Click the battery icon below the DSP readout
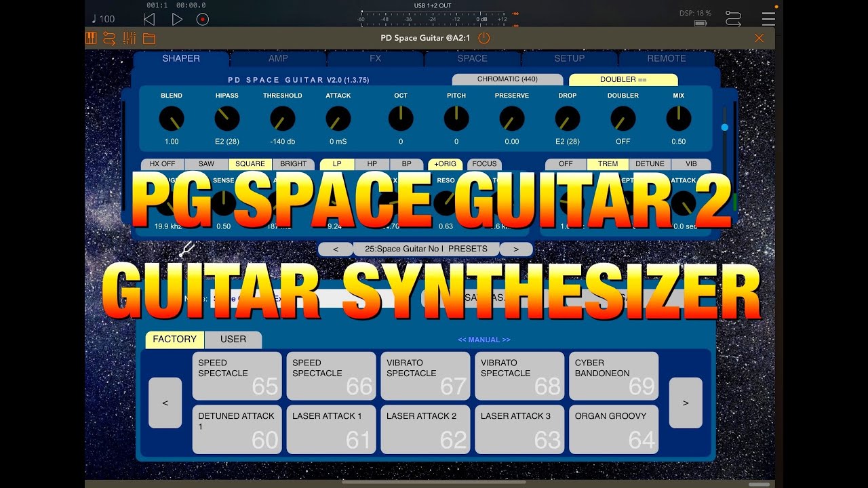The height and width of the screenshot is (488, 868). point(701,23)
